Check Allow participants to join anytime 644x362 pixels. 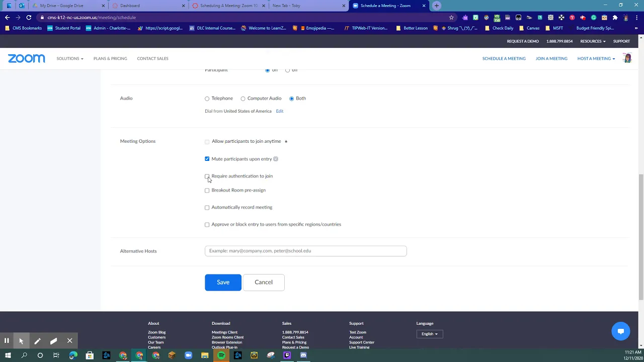coord(207,142)
